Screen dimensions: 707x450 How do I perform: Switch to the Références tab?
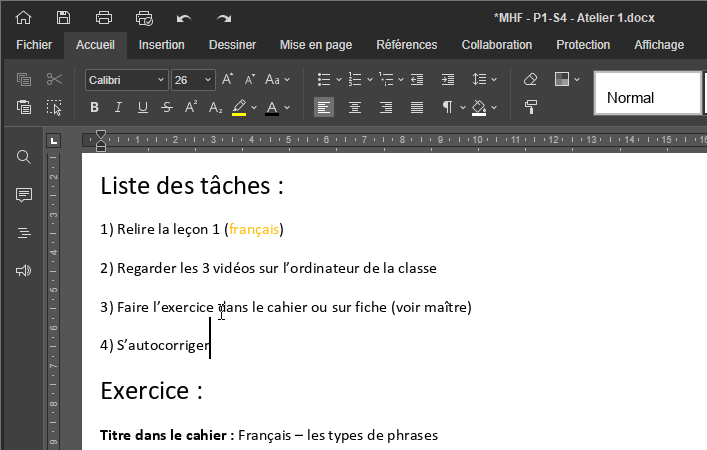point(407,45)
